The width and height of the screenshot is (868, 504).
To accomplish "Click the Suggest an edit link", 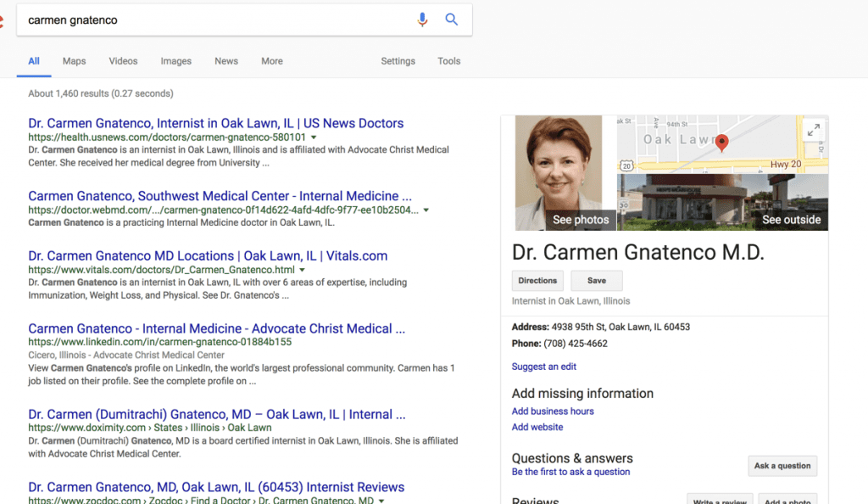I will tap(543, 367).
